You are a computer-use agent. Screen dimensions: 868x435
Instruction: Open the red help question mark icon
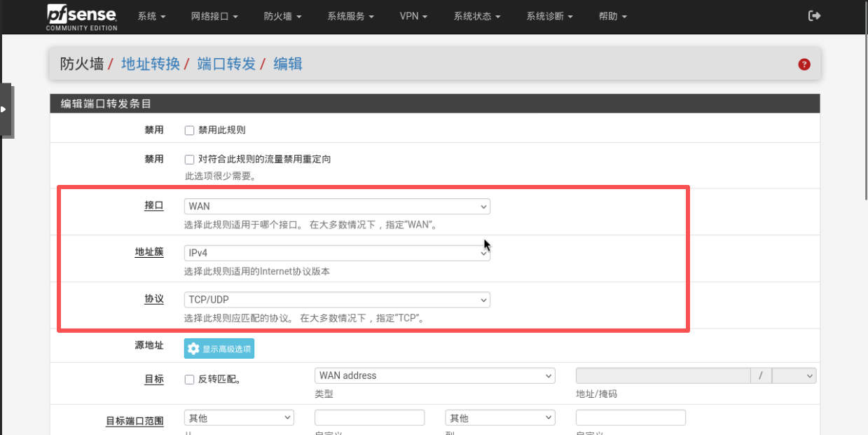coord(804,64)
